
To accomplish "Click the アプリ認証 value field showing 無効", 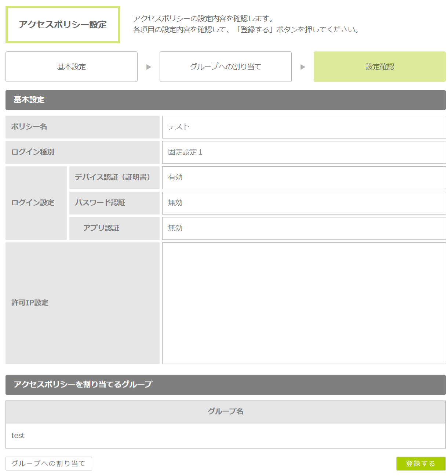I will click(304, 228).
